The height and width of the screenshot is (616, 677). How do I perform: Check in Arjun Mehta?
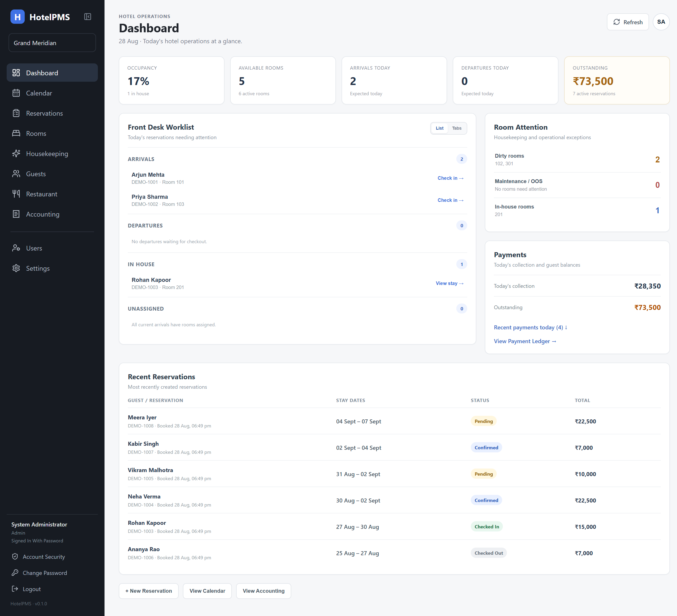[450, 178]
